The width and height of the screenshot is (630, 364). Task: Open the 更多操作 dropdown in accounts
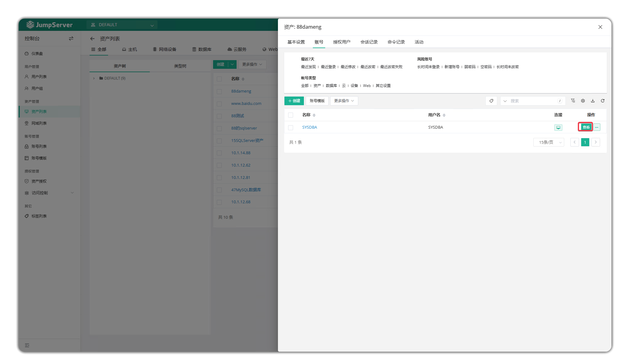pos(344,101)
